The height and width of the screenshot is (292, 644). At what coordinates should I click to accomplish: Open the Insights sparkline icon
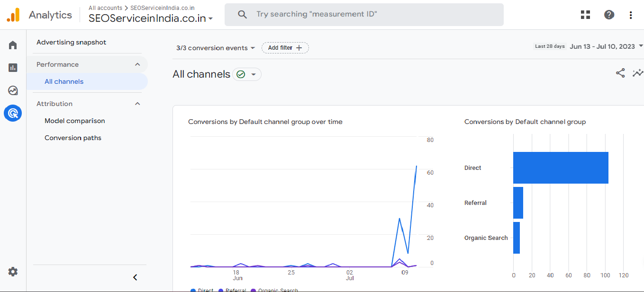(637, 73)
